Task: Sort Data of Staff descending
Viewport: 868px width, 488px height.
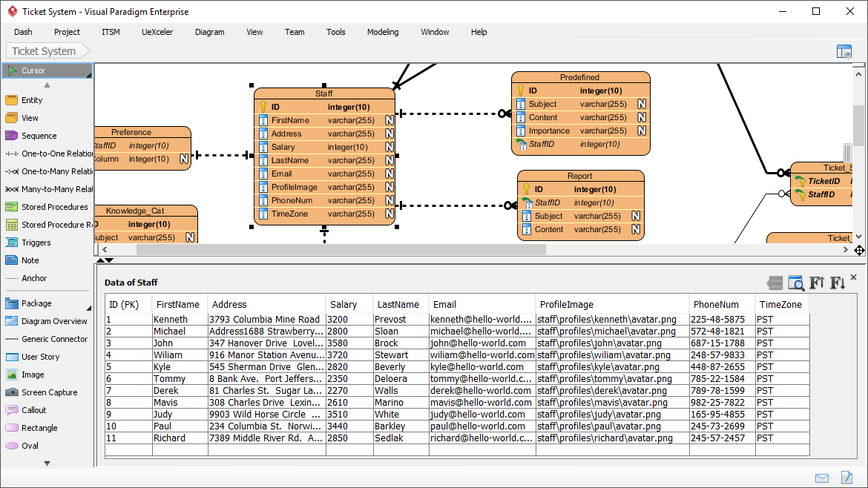Action: (836, 283)
